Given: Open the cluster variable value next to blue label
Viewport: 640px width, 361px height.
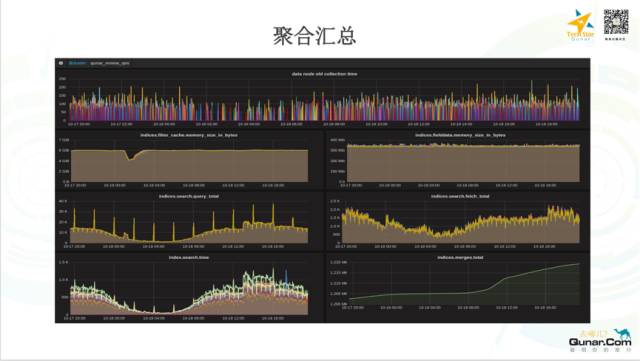Looking at the screenshot, I should [x=110, y=63].
